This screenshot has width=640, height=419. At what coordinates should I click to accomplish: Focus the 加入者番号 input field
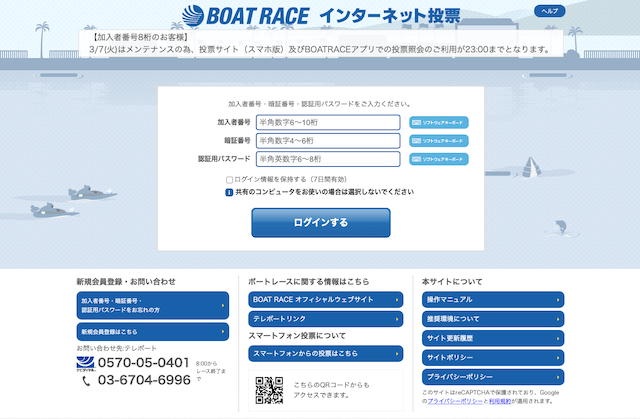[x=327, y=123]
